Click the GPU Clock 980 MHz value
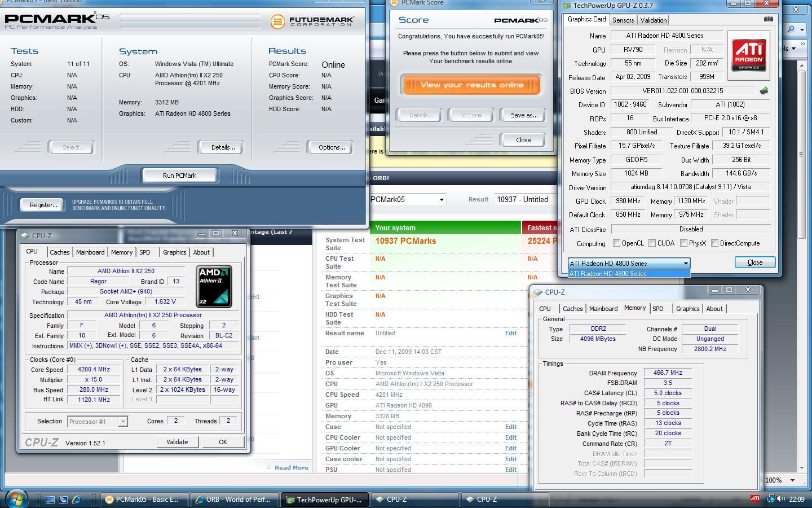 (x=629, y=201)
